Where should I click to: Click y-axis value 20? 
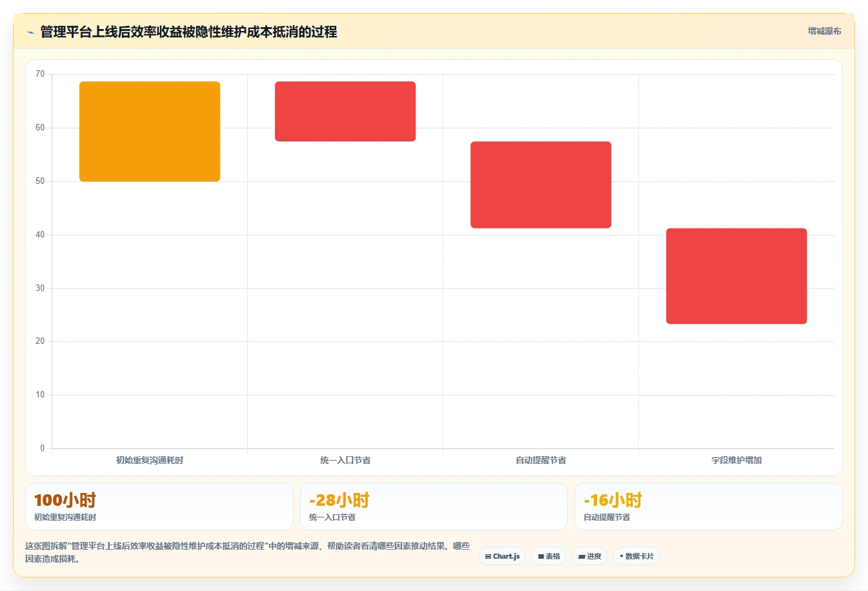[x=40, y=341]
